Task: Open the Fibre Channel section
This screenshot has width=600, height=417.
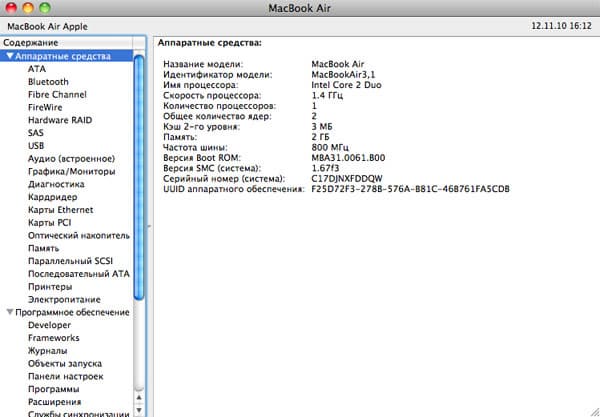Action: [x=57, y=94]
